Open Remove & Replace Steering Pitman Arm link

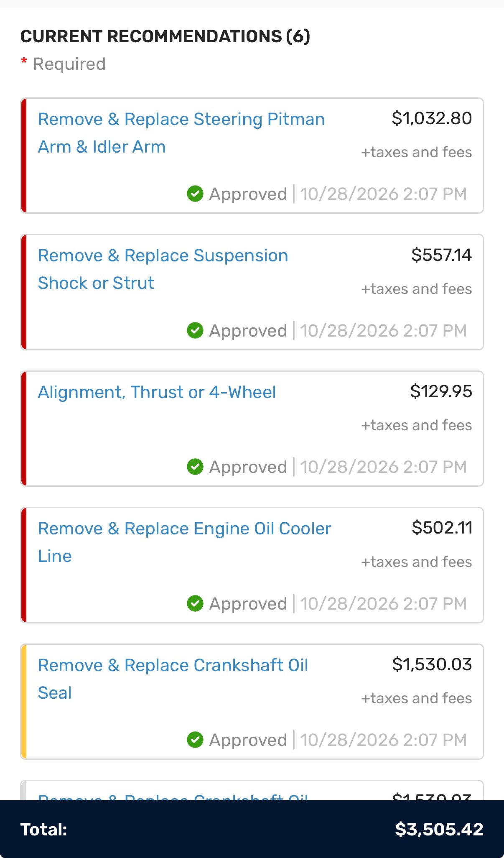tap(181, 133)
